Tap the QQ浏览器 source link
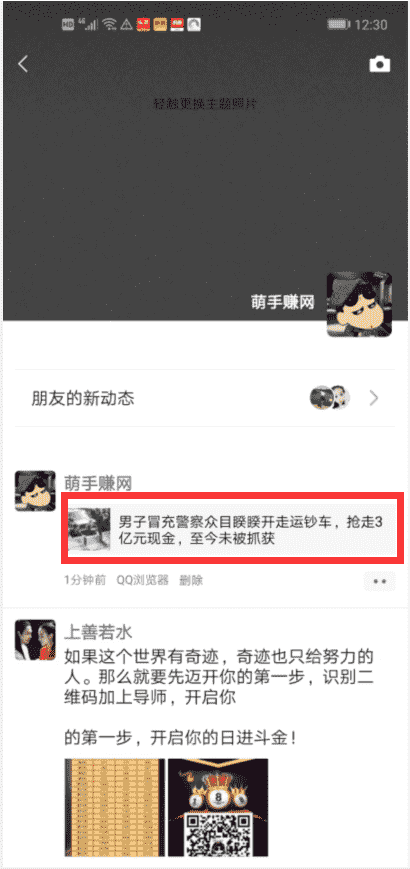 pos(142,581)
